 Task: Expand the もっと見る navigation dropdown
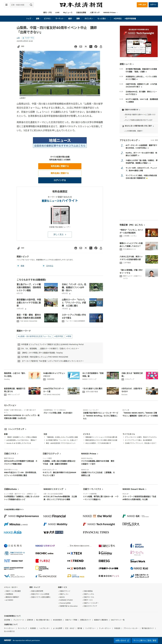coord(103,18)
